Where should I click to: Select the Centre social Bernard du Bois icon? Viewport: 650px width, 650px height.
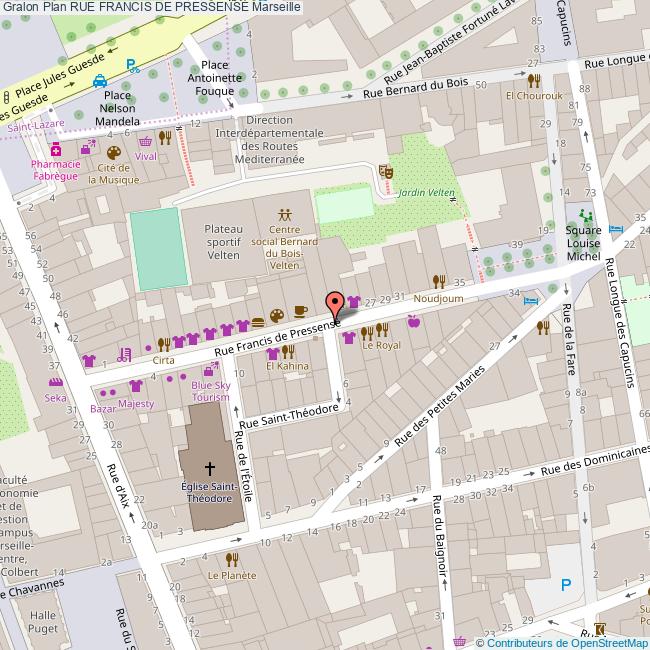285,213
